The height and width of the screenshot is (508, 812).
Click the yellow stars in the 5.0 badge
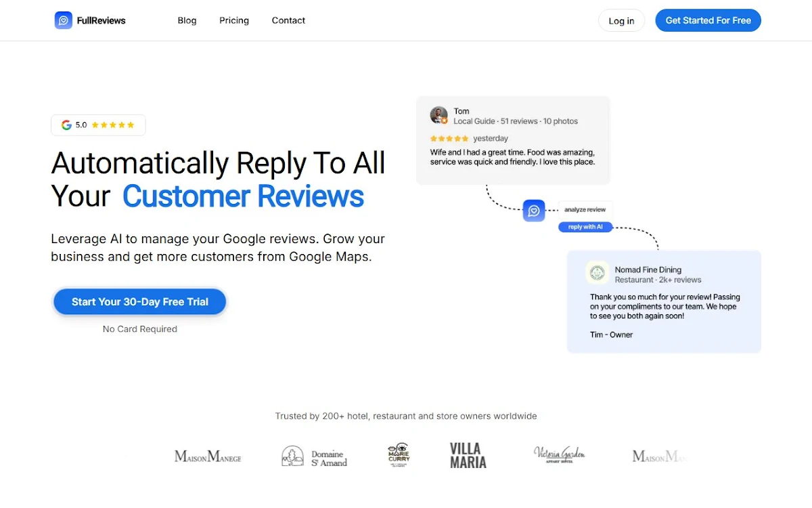pos(113,125)
